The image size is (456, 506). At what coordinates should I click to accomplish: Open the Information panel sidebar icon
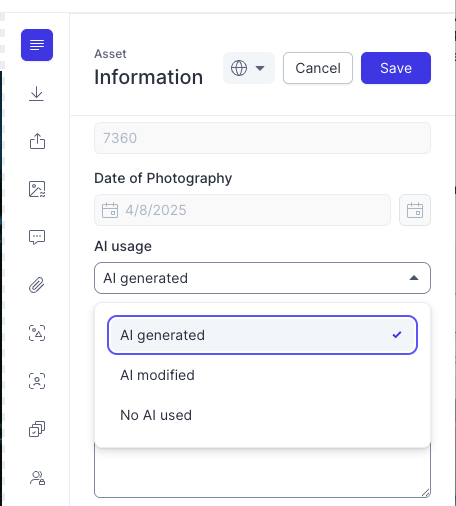click(x=37, y=45)
